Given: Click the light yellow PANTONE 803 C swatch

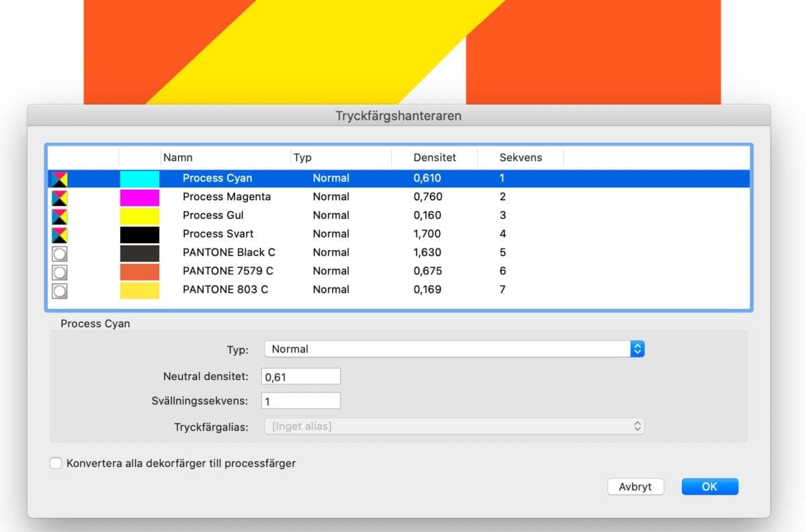Looking at the screenshot, I should (140, 290).
